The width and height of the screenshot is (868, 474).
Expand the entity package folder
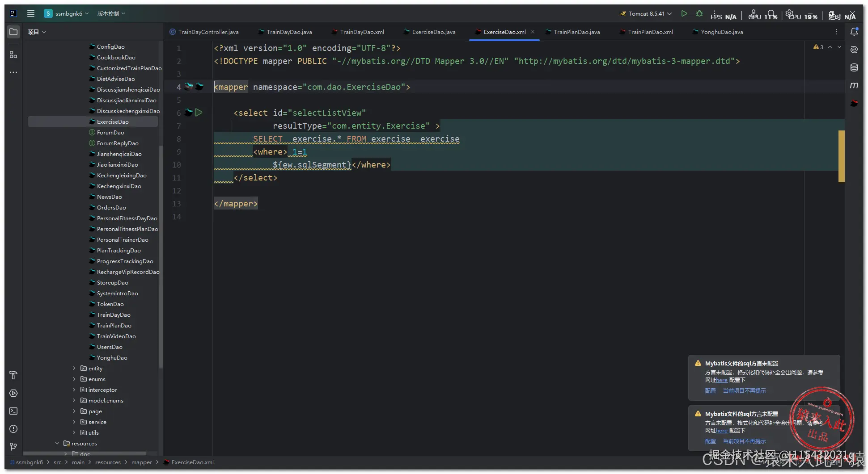(x=74, y=369)
